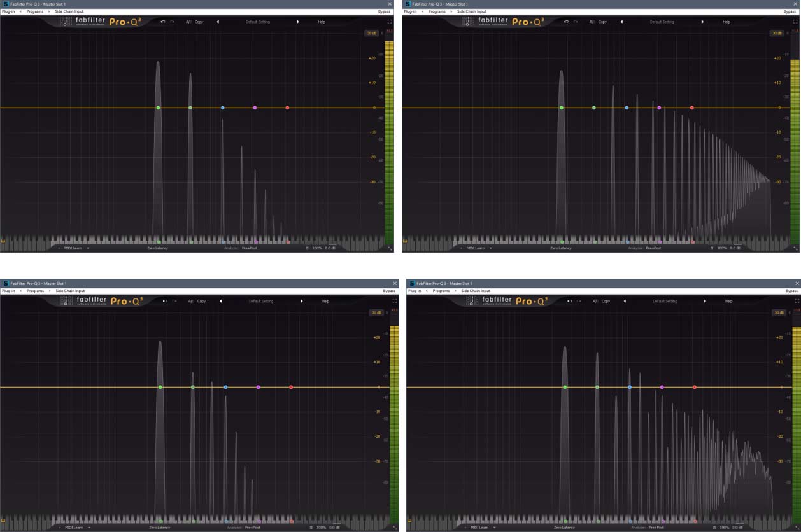Open the 30 dB display range in top-left window
The width and height of the screenshot is (801, 532).
coord(371,33)
